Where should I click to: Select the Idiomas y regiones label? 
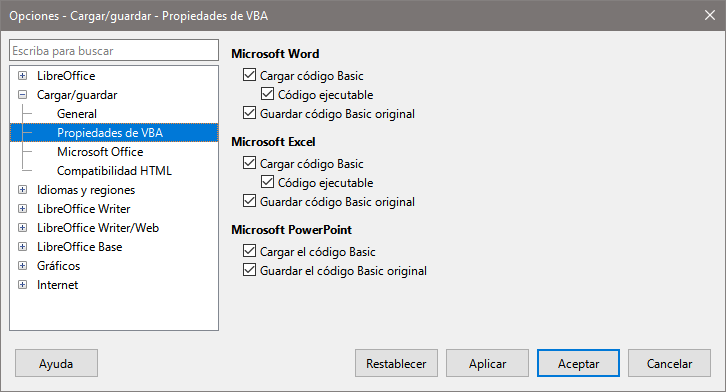click(86, 190)
